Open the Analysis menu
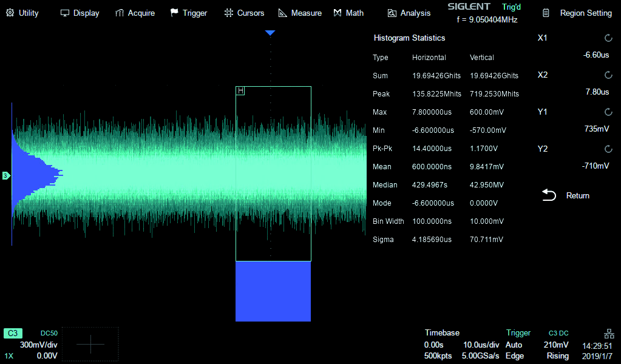Viewport: 621px width, 364px height. pos(409,13)
